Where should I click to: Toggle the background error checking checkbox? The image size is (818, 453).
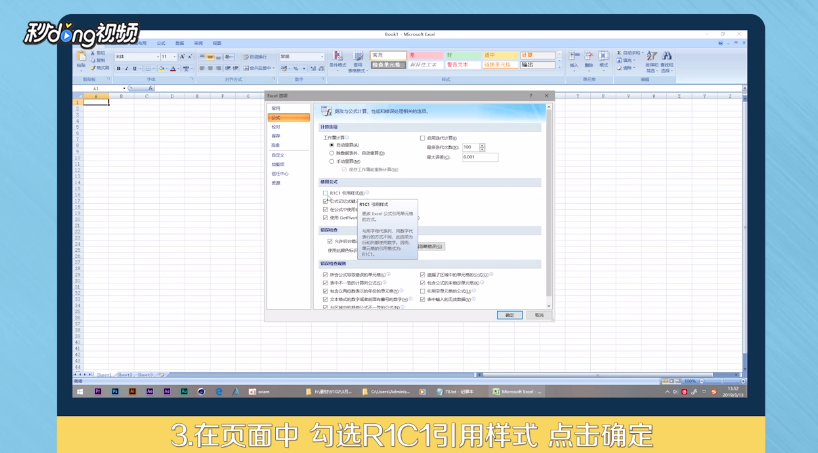pos(330,242)
